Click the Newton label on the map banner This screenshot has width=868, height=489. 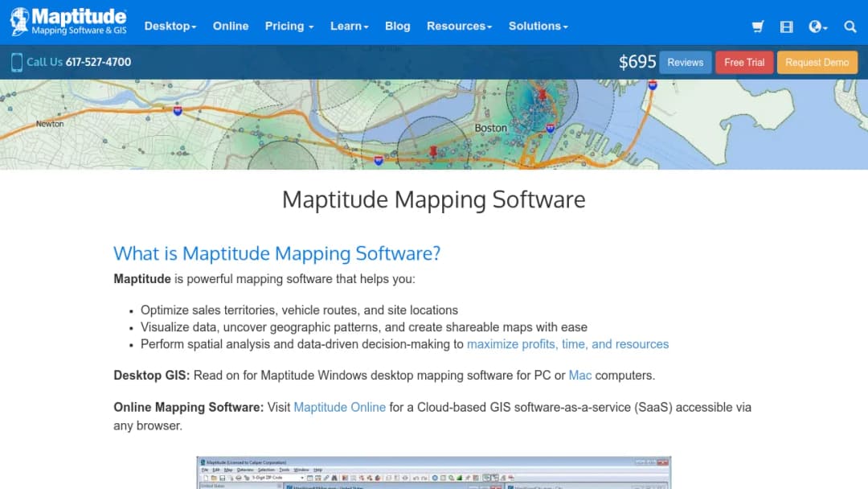pyautogui.click(x=50, y=124)
